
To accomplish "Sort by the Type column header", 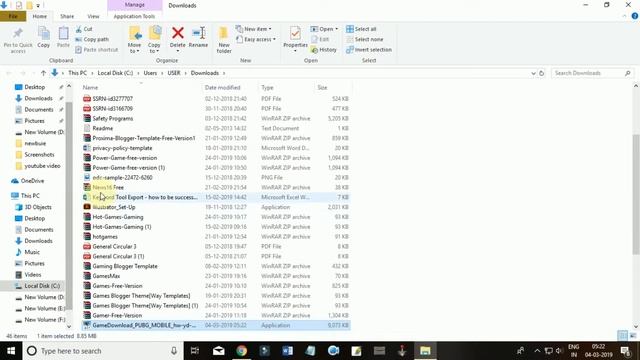I will pos(287,87).
